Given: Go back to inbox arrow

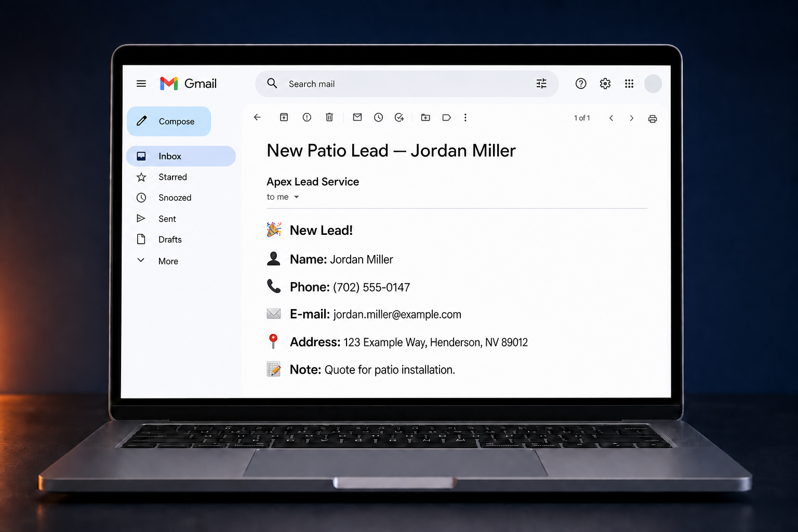Looking at the screenshot, I should pos(257,117).
